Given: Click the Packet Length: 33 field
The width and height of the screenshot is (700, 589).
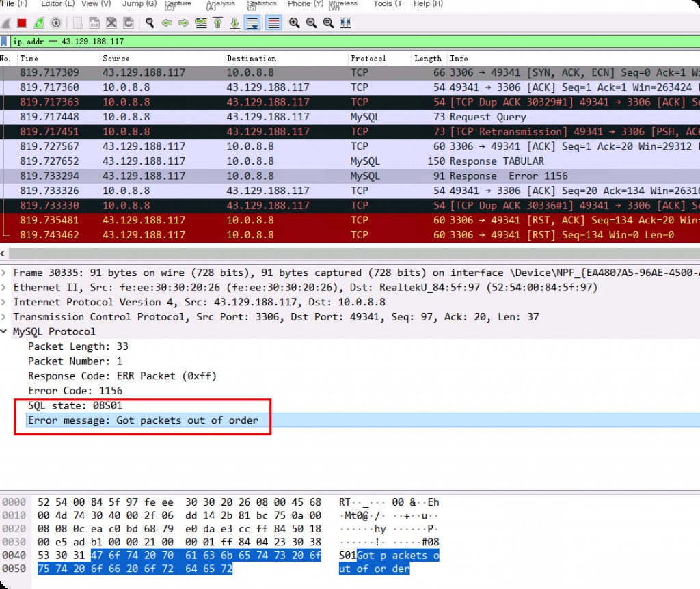Looking at the screenshot, I should [78, 346].
